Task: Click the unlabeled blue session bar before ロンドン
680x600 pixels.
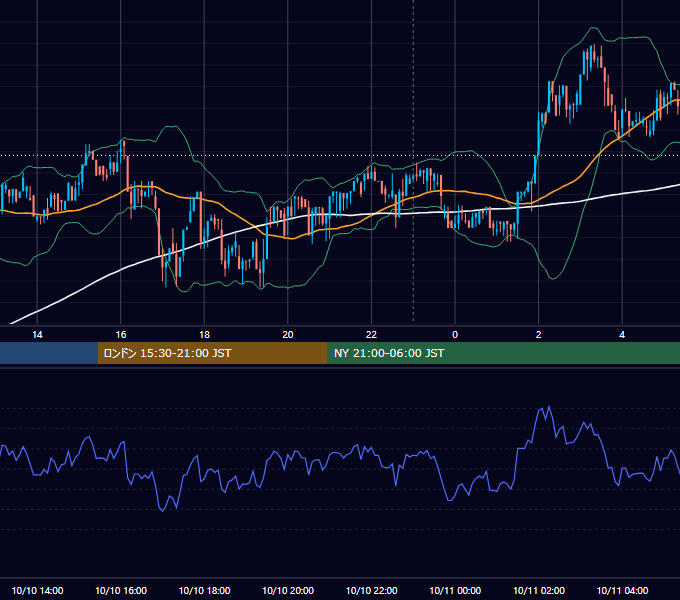Action: (x=49, y=353)
